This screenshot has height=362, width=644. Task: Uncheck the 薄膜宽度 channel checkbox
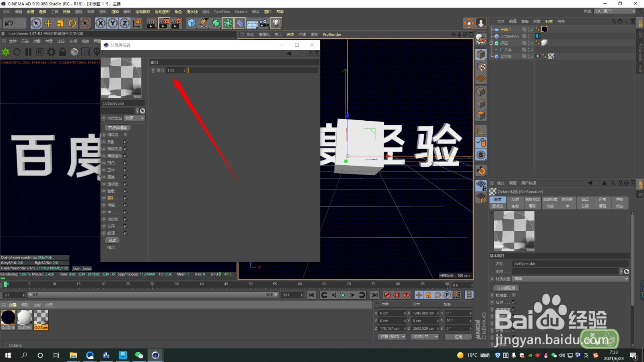point(126,149)
